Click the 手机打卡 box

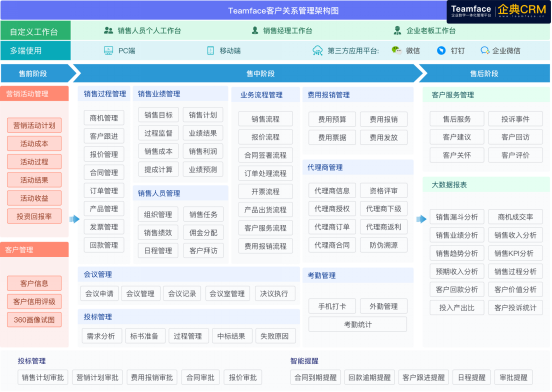[x=332, y=306]
